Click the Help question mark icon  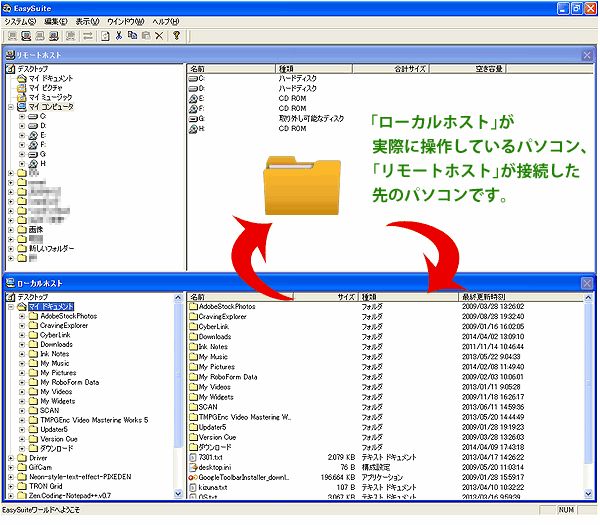(177, 35)
